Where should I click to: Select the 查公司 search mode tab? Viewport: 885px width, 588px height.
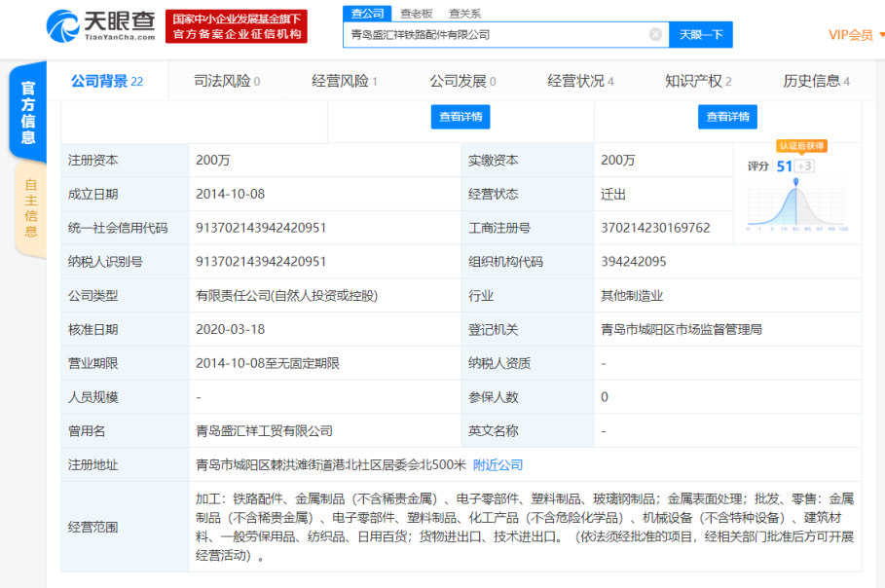pyautogui.click(x=368, y=14)
